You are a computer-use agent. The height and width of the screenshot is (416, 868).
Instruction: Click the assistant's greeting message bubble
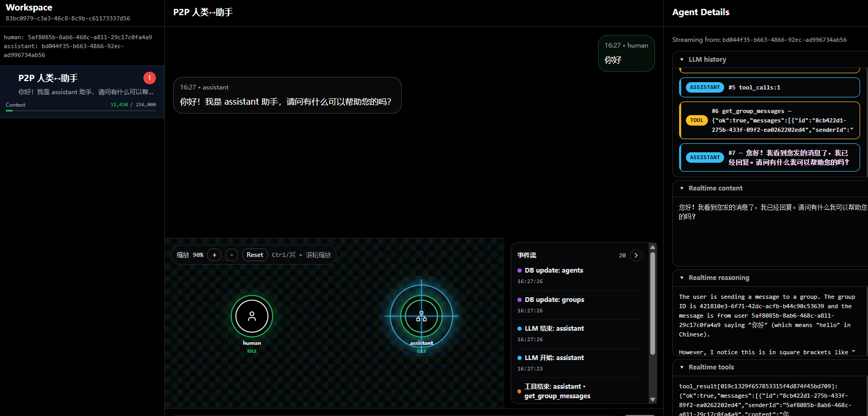coord(287,95)
